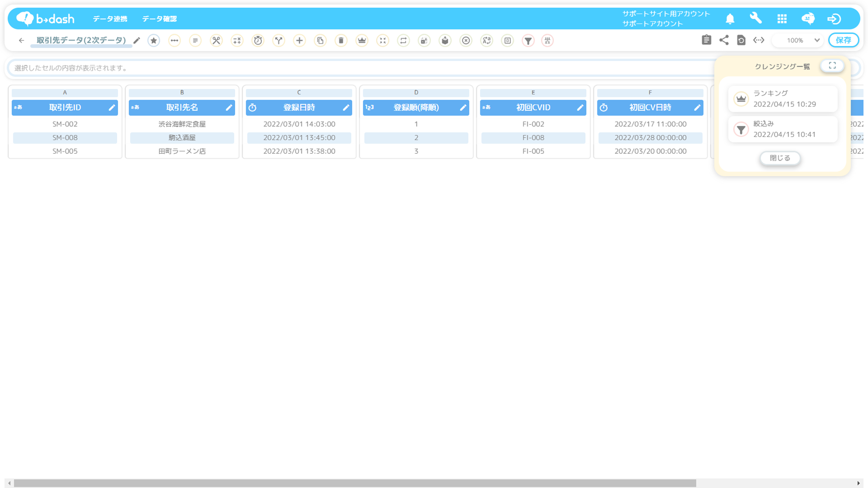The height and width of the screenshot is (488, 868).
Task: Click the character conversion A-arrows icon
Action: tap(487, 40)
